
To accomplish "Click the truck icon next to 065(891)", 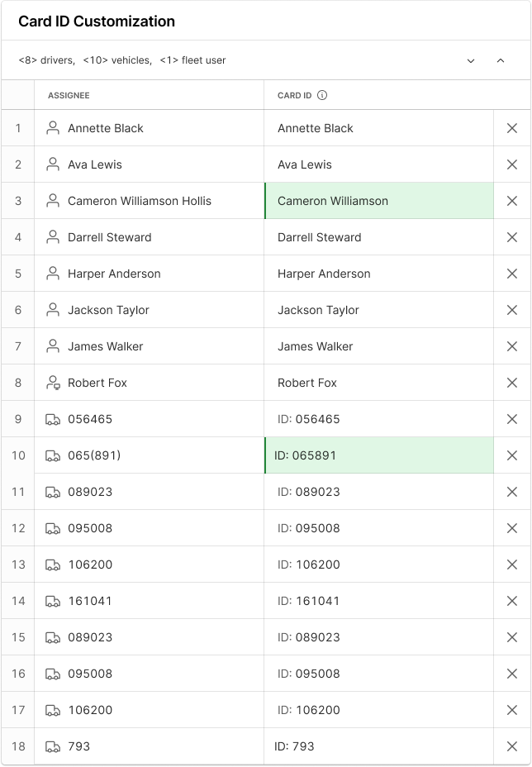I will click(53, 455).
